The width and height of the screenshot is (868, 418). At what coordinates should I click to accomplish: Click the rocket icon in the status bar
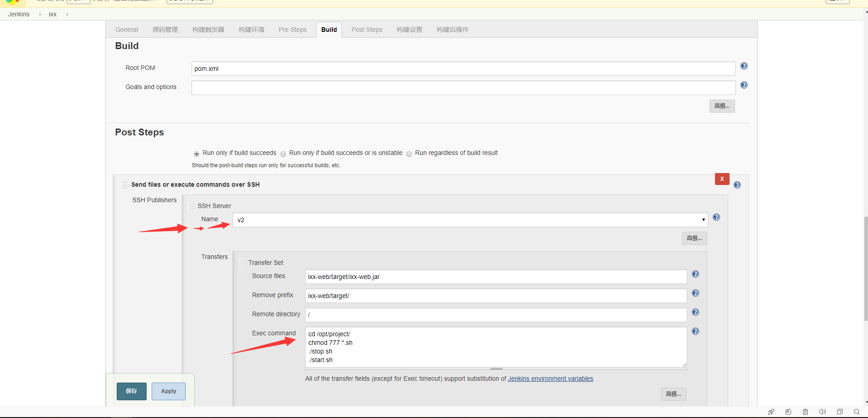coord(771,412)
